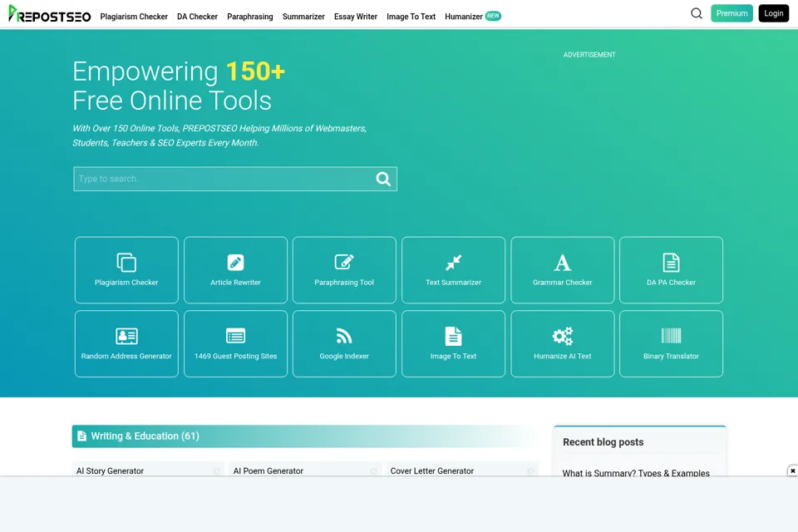
Task: Click the Writing & Education document icon
Action: (81, 436)
